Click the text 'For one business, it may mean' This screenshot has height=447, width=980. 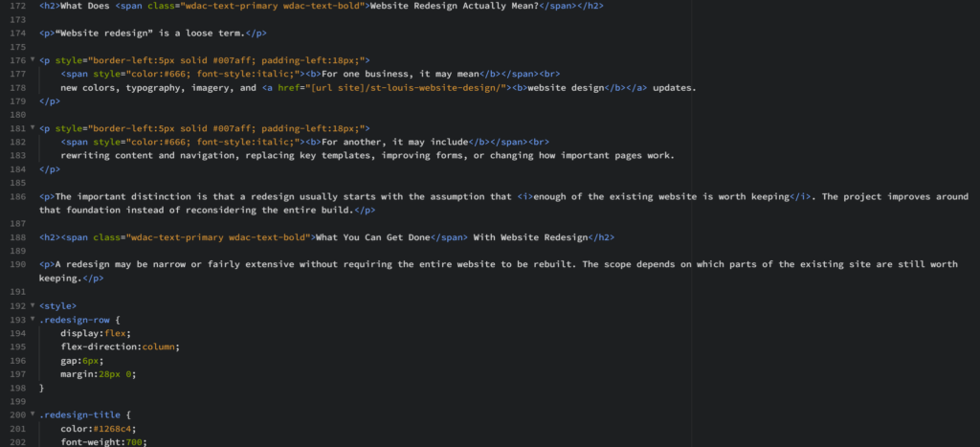tap(400, 74)
